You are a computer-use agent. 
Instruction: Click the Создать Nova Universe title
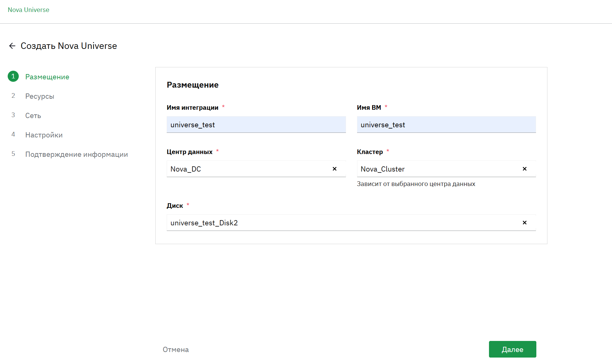[x=69, y=46]
